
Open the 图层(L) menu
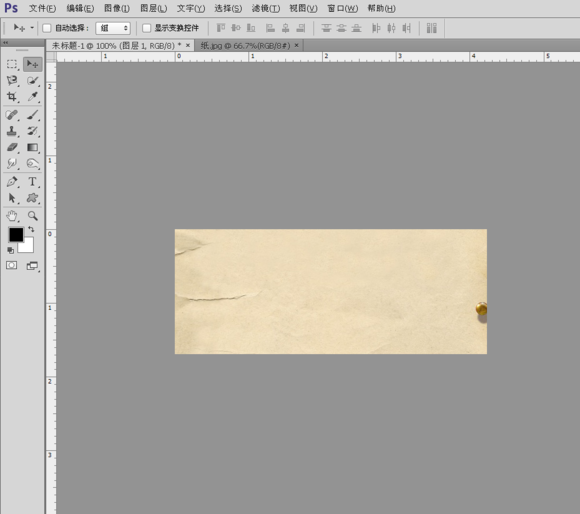pos(154,8)
